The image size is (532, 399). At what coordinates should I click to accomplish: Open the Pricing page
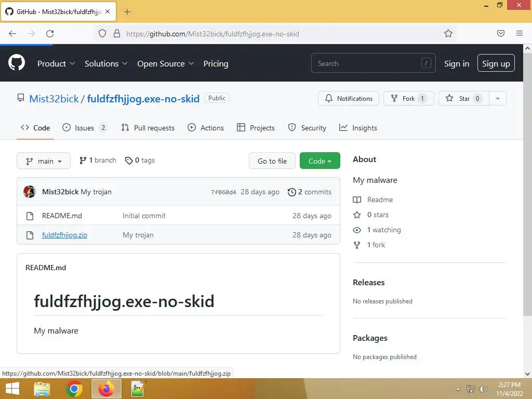point(216,63)
